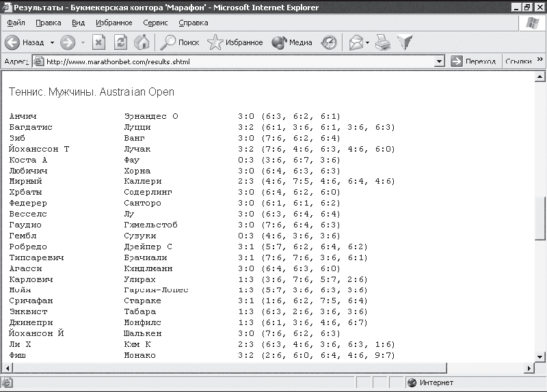Click the vertical scrollbar down arrow
547x392 pixels.
[539, 356]
